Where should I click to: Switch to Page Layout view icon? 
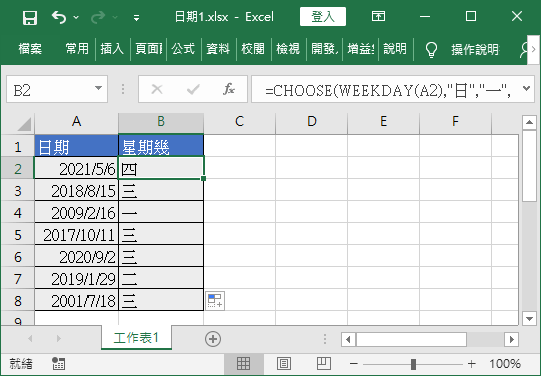click(x=284, y=364)
